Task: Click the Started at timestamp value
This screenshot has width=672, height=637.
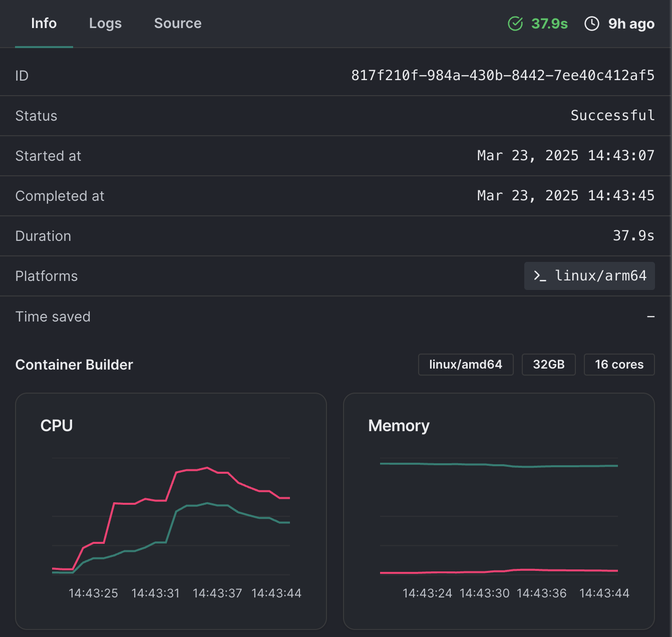Action: click(565, 156)
